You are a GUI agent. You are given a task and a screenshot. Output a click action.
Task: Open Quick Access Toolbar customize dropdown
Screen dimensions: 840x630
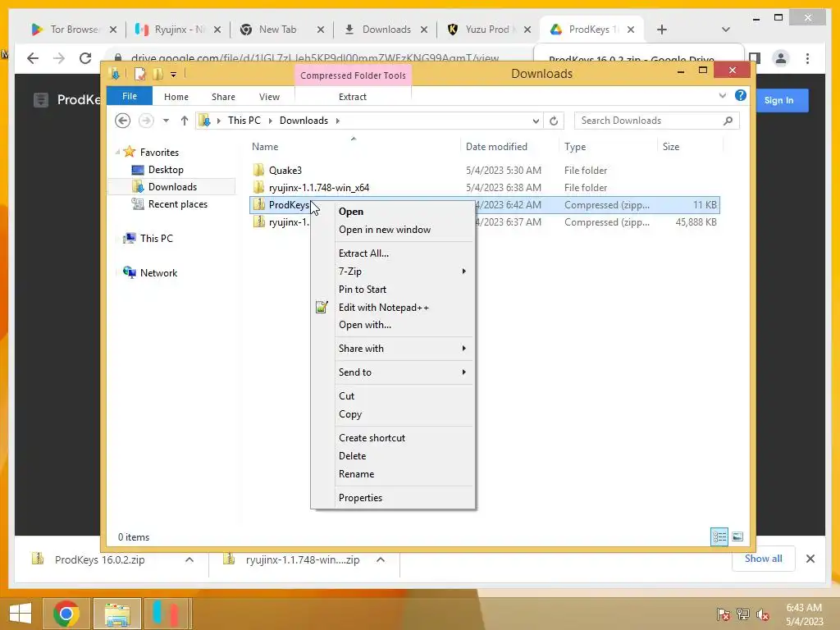point(174,75)
